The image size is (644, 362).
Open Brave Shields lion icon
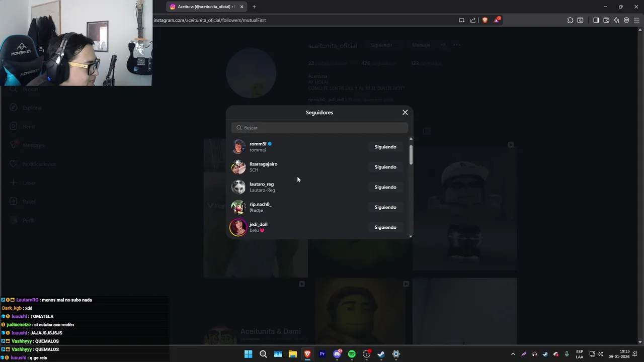(x=485, y=20)
